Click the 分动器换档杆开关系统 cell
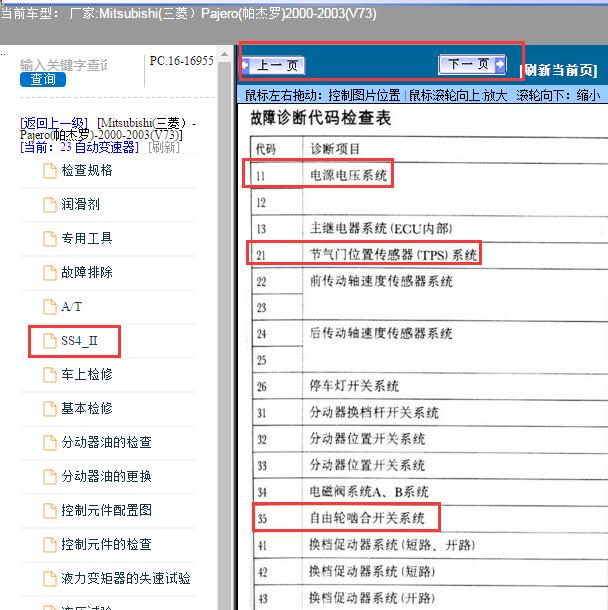The height and width of the screenshot is (610, 608). pyautogui.click(x=374, y=412)
